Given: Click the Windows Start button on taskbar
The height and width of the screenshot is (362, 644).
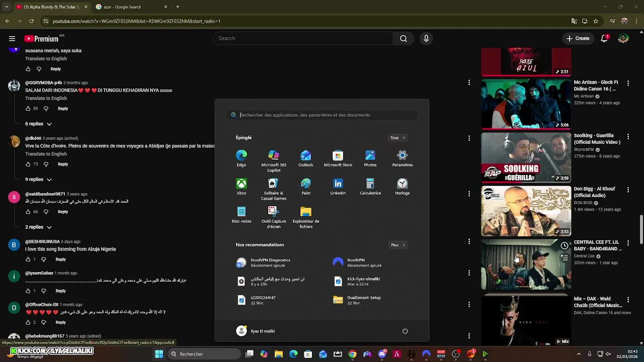Looking at the screenshot, I should tap(159, 354).
